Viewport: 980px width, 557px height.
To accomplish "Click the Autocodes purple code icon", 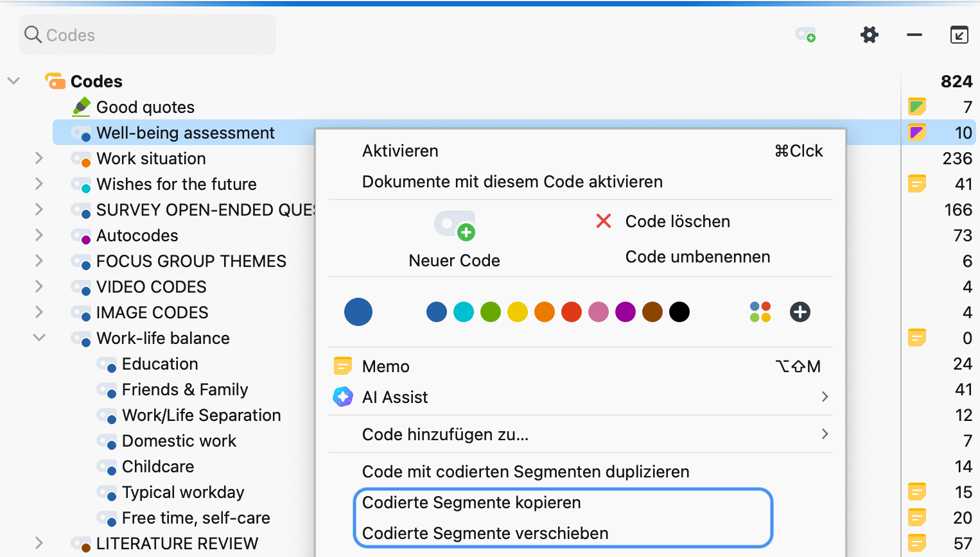I will tap(82, 236).
